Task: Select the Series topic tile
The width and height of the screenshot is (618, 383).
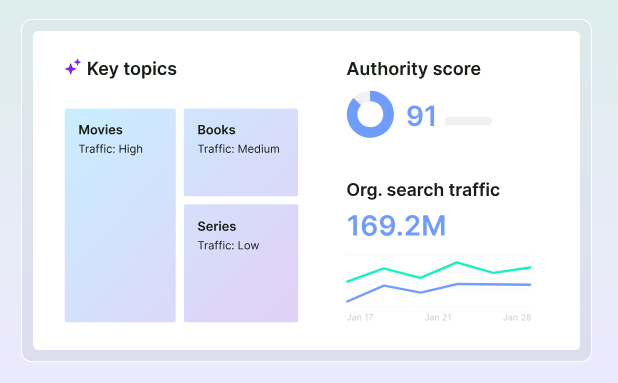Action: click(241, 263)
